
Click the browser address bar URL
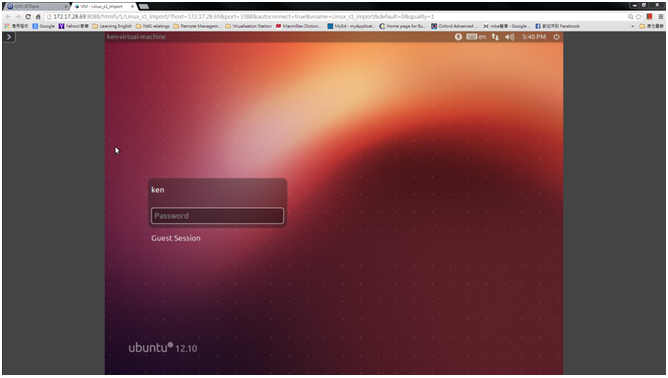(243, 17)
